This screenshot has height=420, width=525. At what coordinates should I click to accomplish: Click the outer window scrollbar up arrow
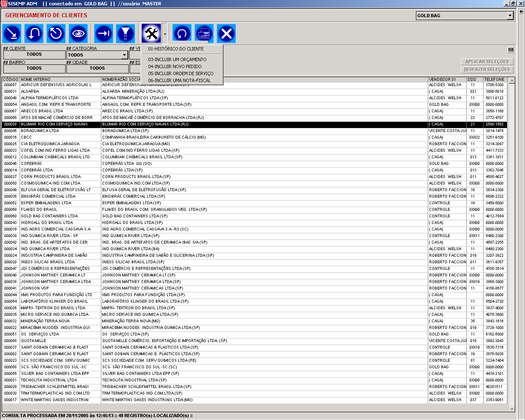pyautogui.click(x=521, y=12)
